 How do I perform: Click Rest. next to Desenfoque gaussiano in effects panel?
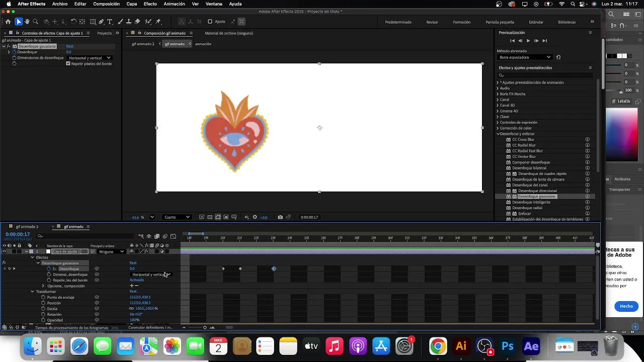[70, 46]
